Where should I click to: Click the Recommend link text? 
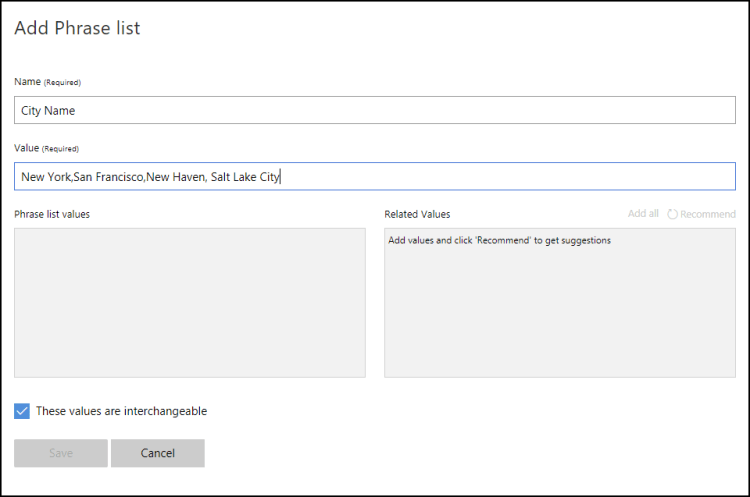point(707,214)
